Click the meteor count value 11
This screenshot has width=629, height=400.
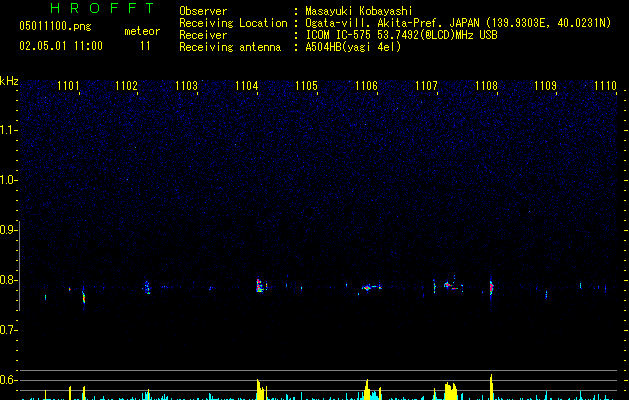point(145,46)
